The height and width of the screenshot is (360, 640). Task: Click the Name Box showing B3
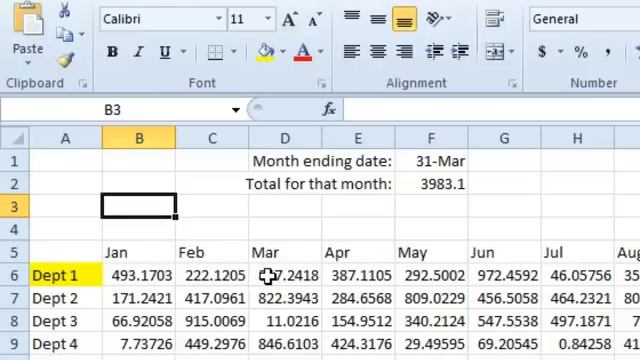(113, 110)
